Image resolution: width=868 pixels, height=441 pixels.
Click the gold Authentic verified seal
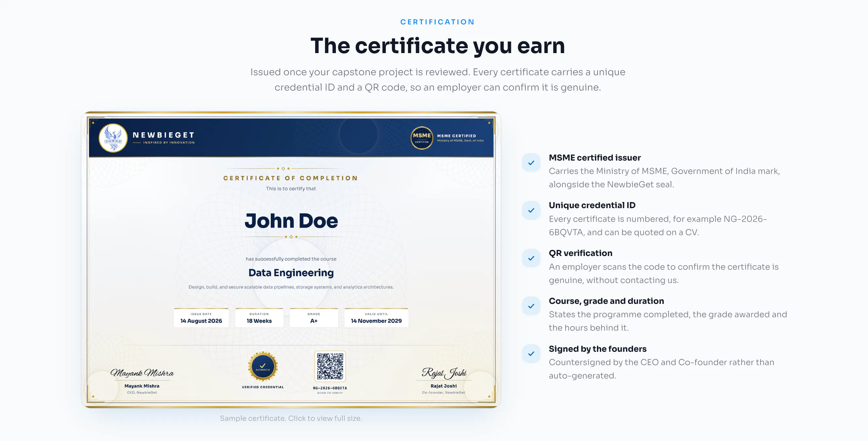click(263, 366)
